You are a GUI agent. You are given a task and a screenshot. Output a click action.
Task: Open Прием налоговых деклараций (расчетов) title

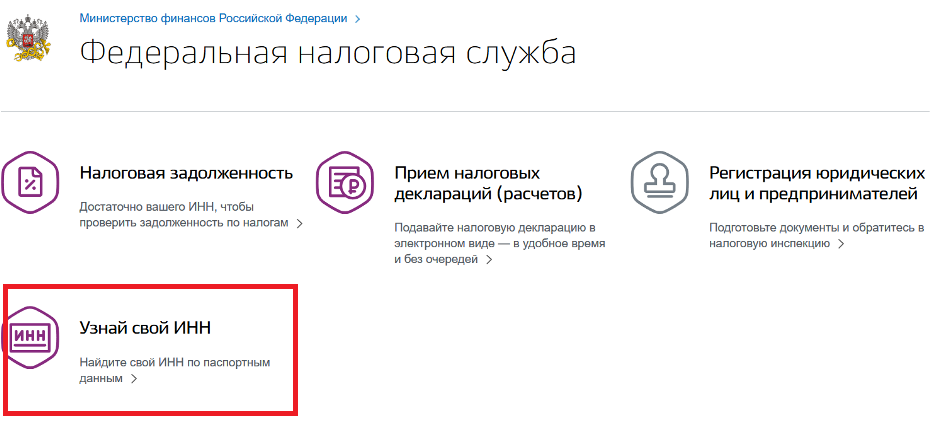(x=489, y=183)
